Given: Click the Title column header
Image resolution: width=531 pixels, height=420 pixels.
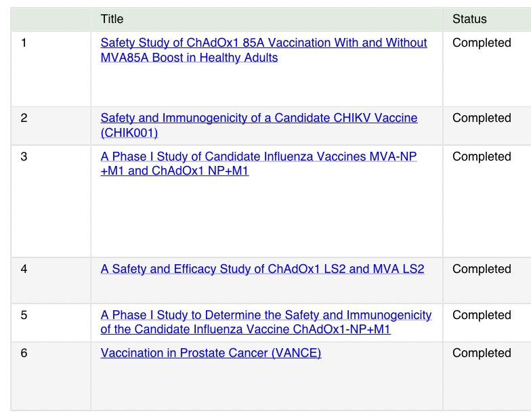Looking at the screenshot, I should pos(112,19).
